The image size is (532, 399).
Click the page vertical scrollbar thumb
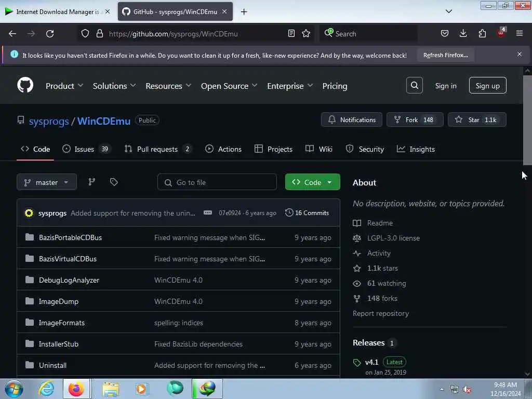(527, 120)
